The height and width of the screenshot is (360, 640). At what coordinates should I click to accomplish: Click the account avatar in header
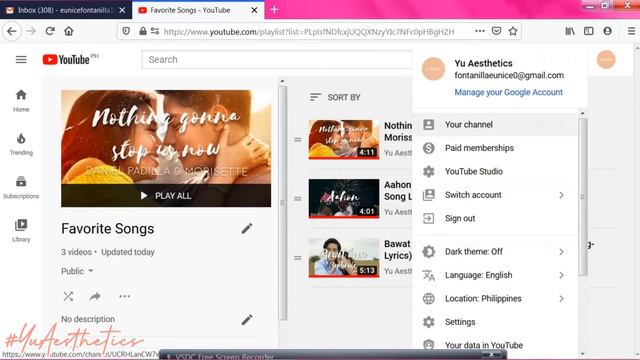[606, 60]
